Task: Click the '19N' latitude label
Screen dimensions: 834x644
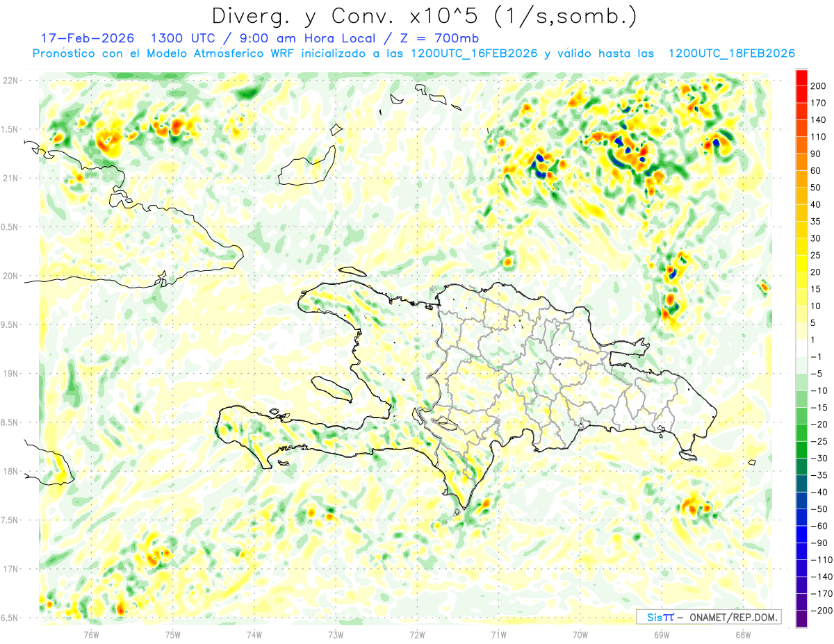Action: 10,374
